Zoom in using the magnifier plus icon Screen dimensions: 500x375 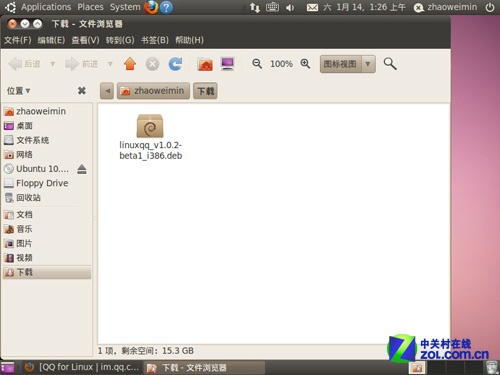[305, 64]
